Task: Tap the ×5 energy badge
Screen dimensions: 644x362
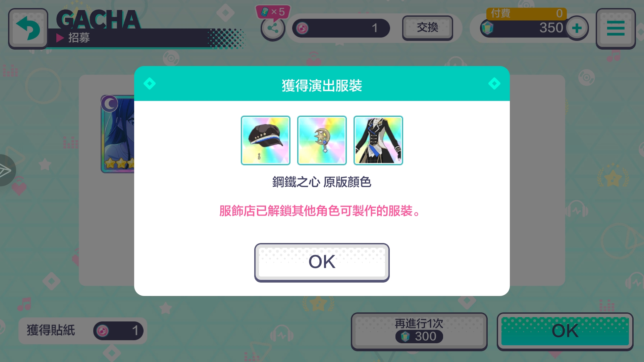Action: 273,12
